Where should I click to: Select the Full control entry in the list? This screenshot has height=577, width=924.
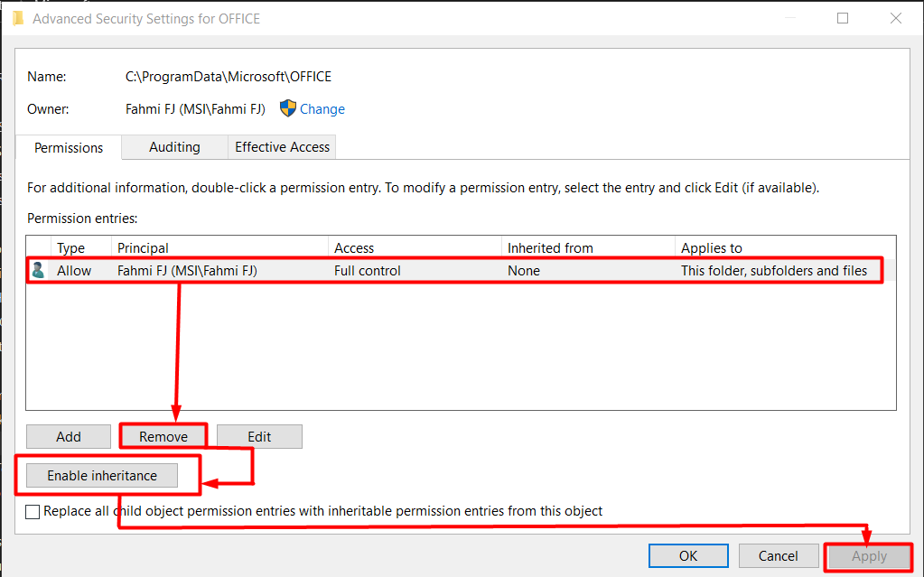coord(368,271)
